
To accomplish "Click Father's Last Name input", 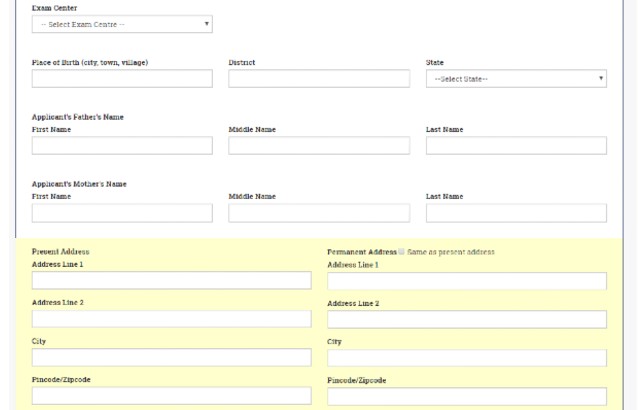I will tap(515, 146).
